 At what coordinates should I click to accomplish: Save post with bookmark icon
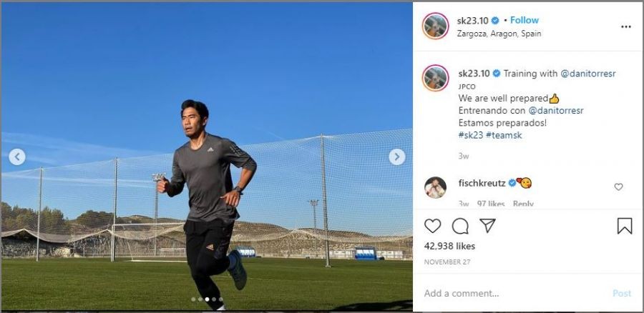pyautogui.click(x=625, y=226)
